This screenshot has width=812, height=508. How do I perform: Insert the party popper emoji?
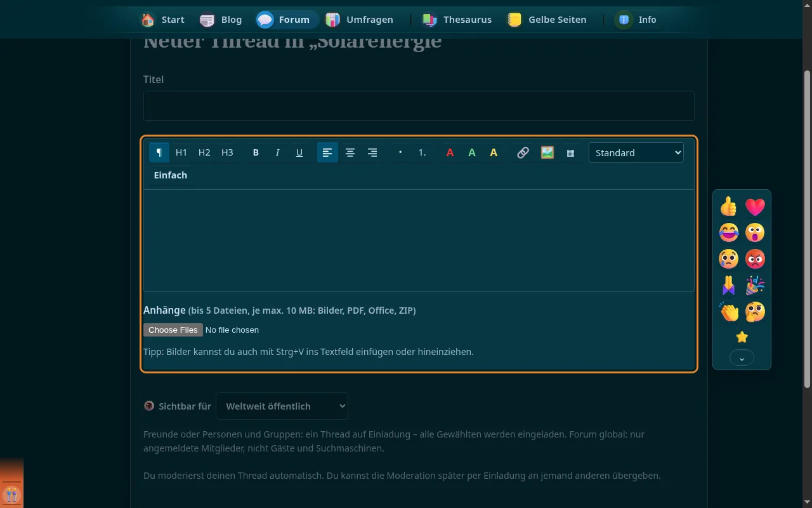tap(755, 285)
